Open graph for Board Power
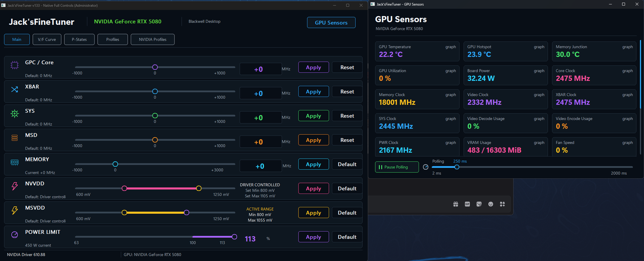Screen dimensions: 644x261 pyautogui.click(x=539, y=71)
